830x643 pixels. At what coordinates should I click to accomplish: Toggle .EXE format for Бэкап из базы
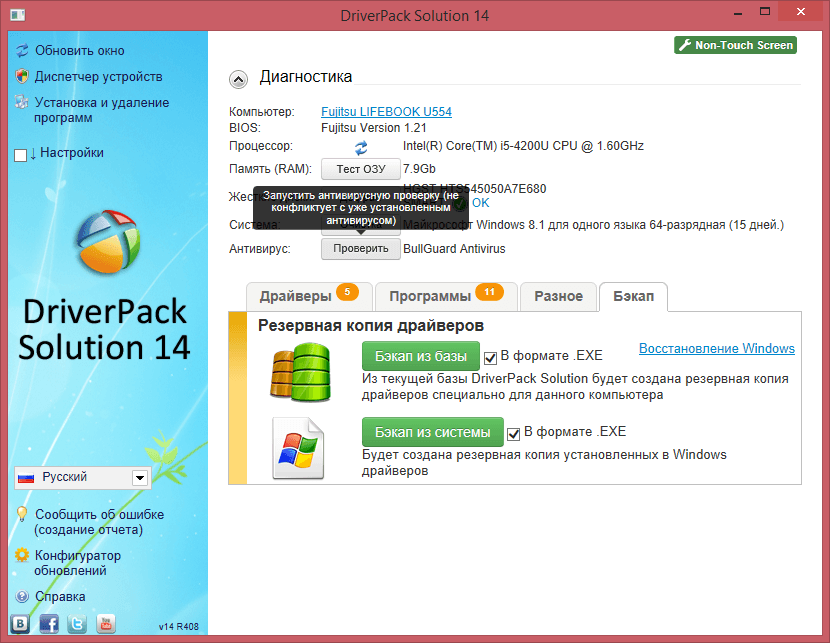[x=490, y=358]
